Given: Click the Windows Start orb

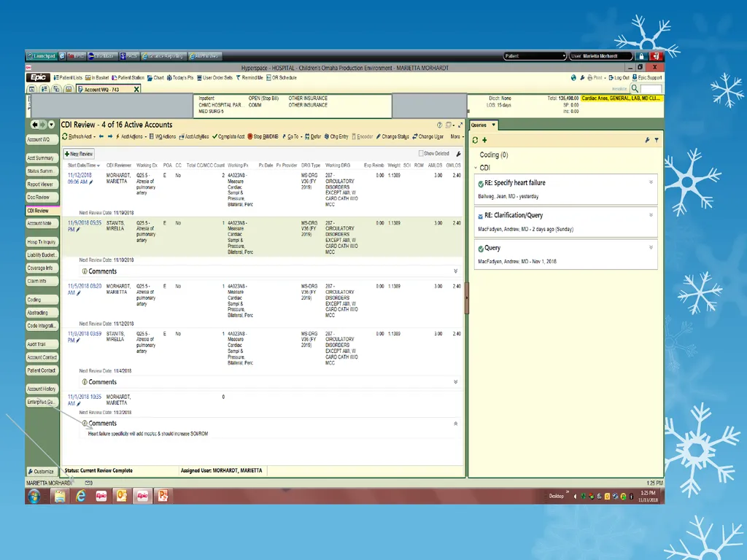Looking at the screenshot, I should 34,496.
